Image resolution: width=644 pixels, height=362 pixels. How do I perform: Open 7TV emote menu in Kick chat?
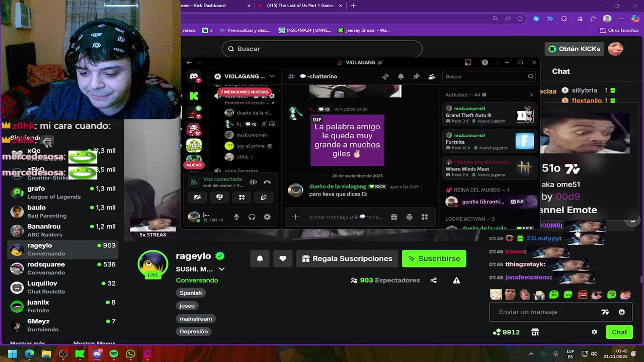(605, 312)
